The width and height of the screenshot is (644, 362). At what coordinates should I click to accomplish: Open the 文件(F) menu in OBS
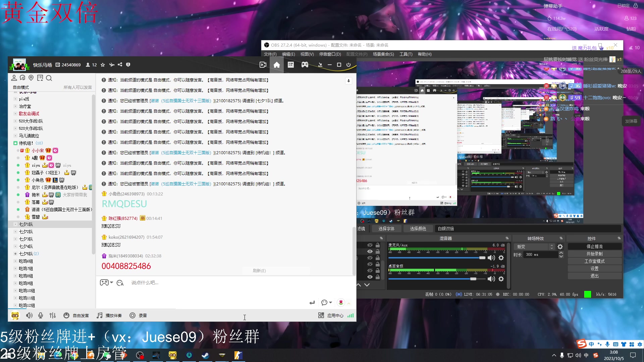pos(270,54)
